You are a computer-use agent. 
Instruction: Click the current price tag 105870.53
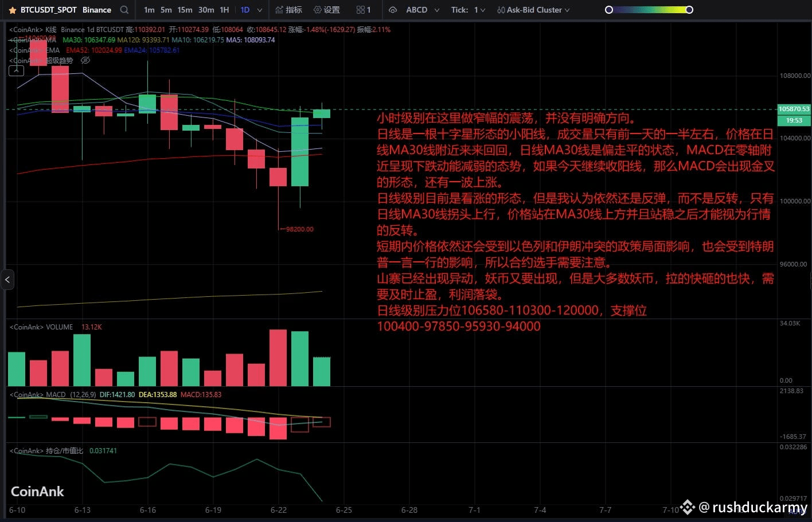click(x=794, y=109)
